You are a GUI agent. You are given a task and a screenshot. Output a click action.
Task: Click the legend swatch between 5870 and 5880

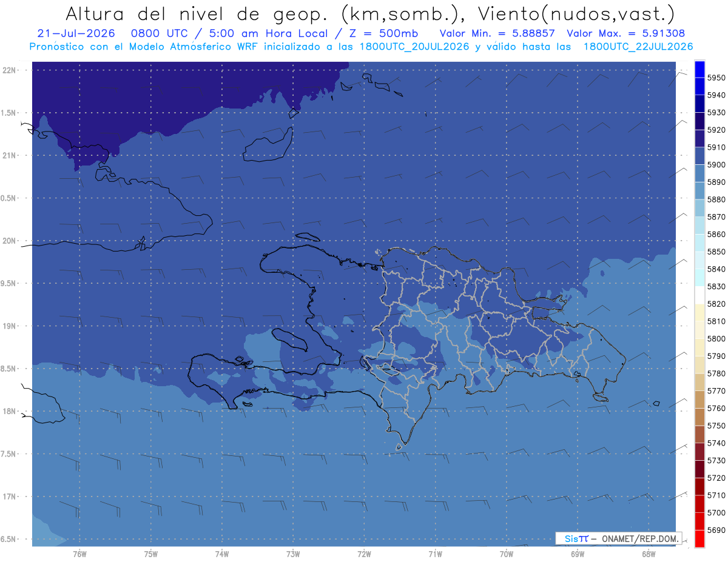(699, 208)
